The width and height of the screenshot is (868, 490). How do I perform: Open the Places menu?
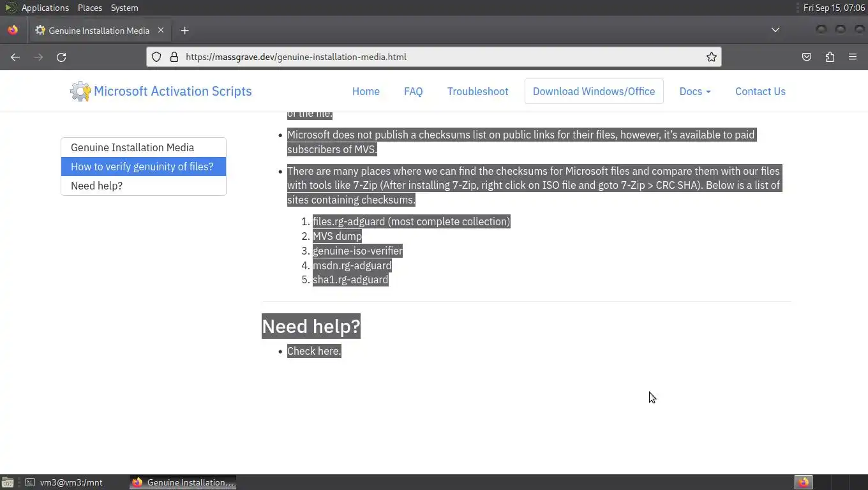point(90,8)
